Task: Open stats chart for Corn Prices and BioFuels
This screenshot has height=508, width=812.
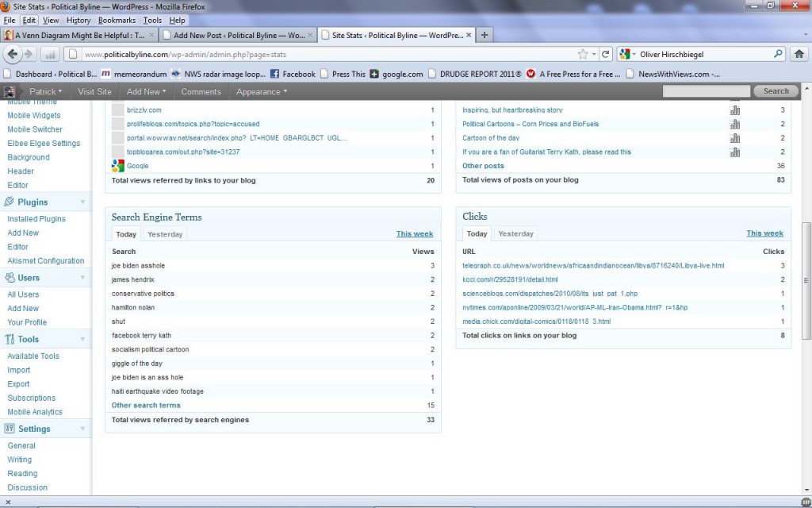Action: (x=734, y=124)
